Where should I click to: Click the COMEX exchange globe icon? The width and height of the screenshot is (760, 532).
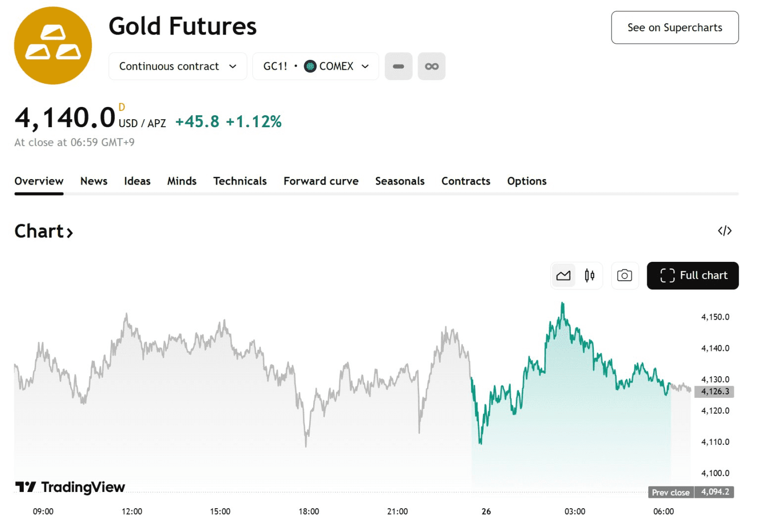[310, 66]
